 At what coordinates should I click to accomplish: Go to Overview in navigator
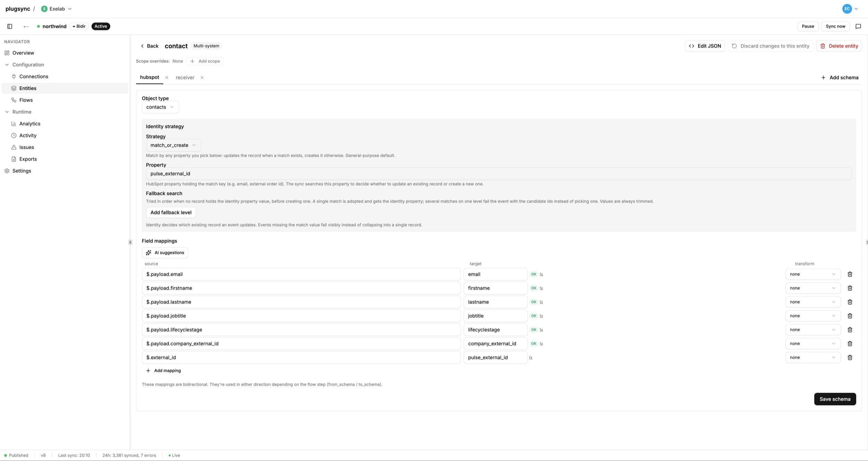tap(23, 53)
